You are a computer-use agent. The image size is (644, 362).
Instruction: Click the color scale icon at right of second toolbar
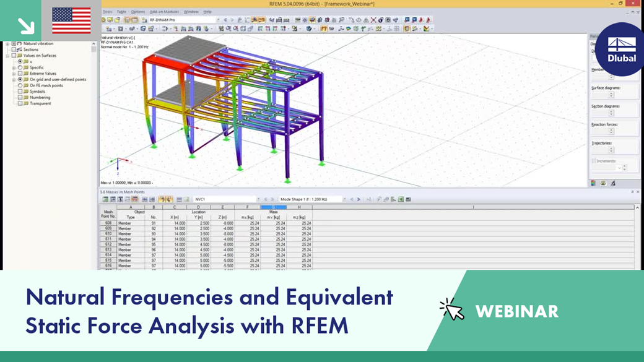point(427,28)
